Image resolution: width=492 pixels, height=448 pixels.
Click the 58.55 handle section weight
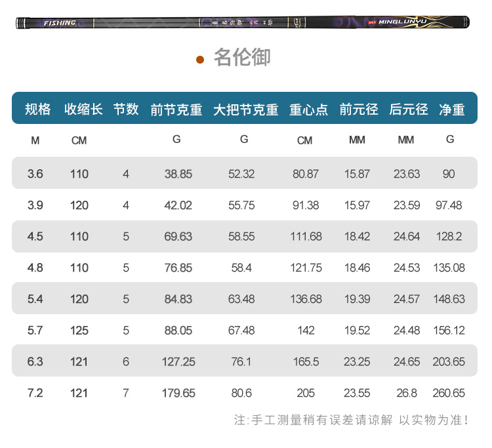pos(241,236)
